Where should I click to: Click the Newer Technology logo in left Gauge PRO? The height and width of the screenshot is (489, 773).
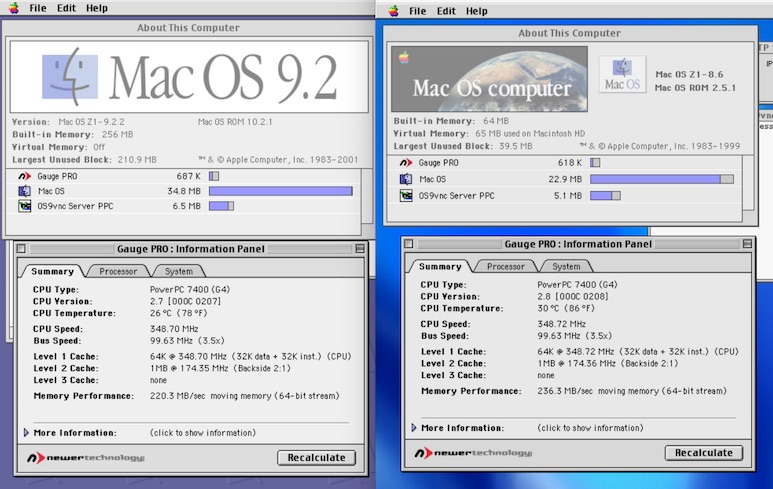(x=85, y=458)
